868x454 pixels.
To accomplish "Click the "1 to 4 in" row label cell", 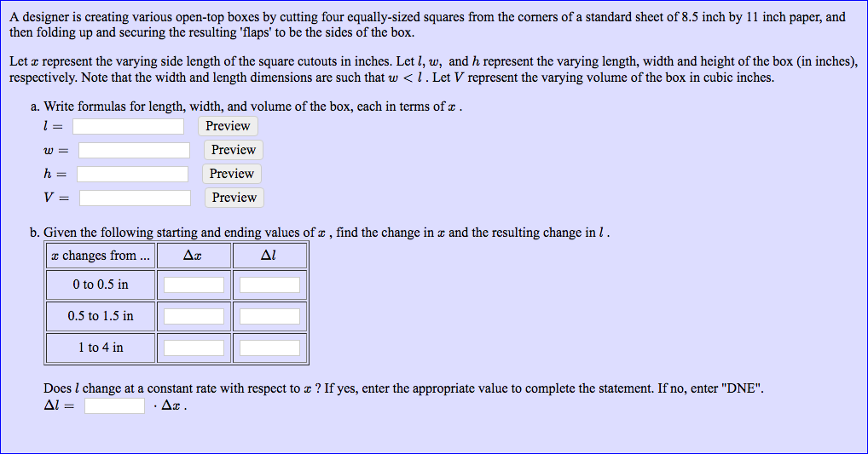I will click(101, 348).
